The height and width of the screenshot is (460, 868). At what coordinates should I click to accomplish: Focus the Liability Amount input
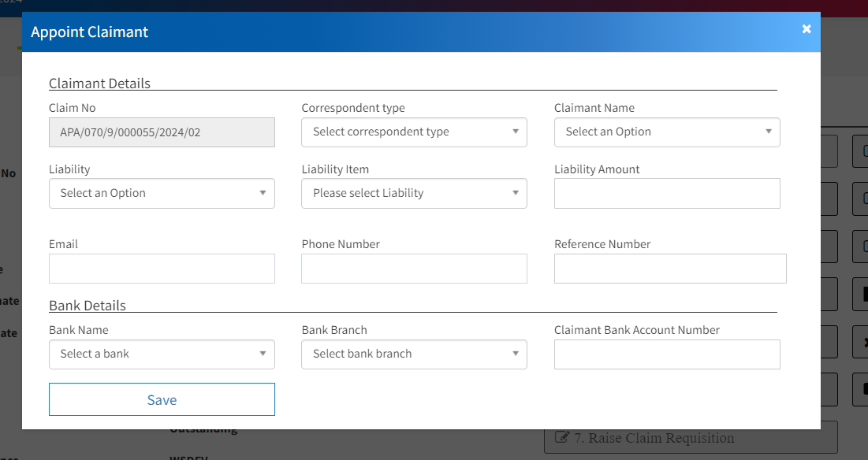point(667,194)
